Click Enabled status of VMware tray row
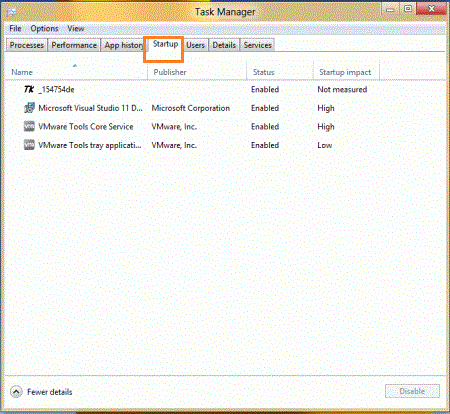This screenshot has width=450, height=414. [x=265, y=145]
